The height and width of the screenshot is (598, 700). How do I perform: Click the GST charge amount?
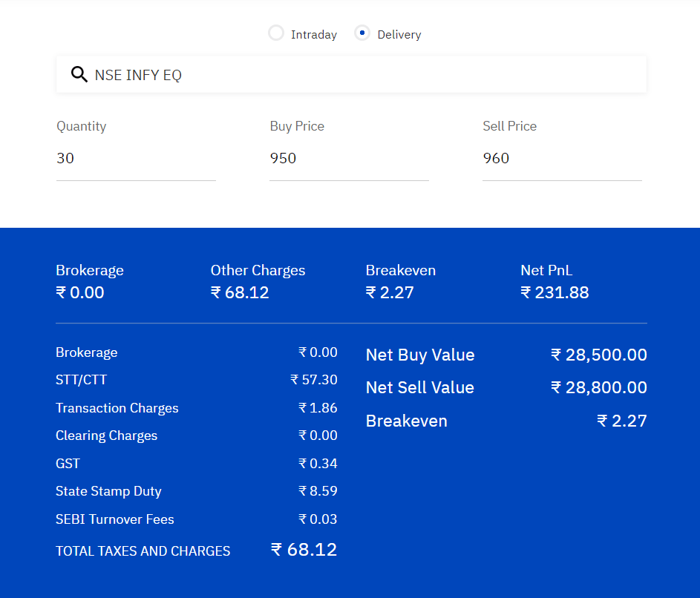[x=318, y=464]
